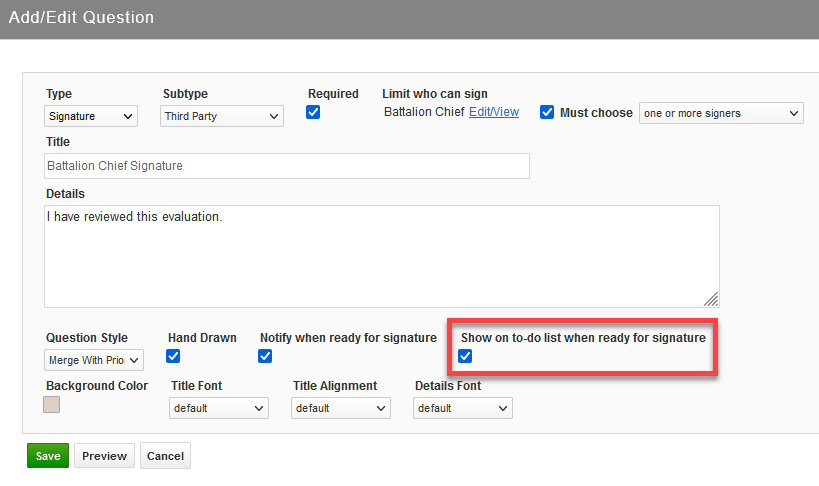The image size is (819, 486).
Task: Click the Cancel button
Action: tap(165, 456)
